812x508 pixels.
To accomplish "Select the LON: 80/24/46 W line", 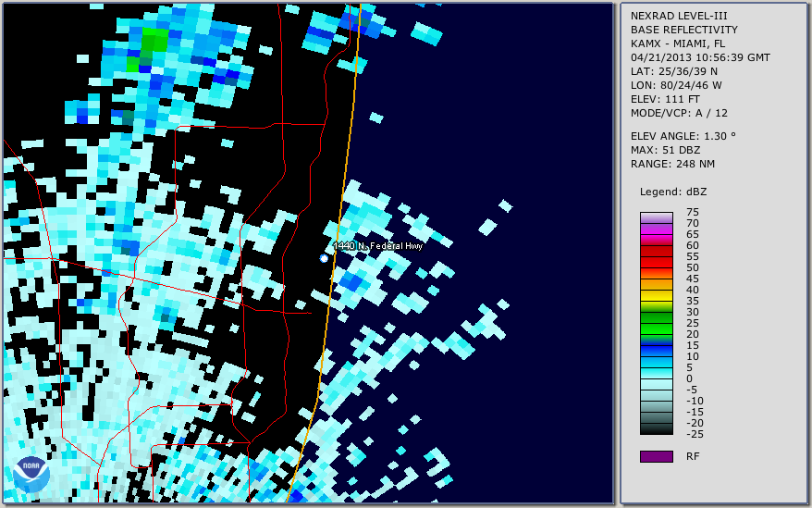I will point(676,85).
